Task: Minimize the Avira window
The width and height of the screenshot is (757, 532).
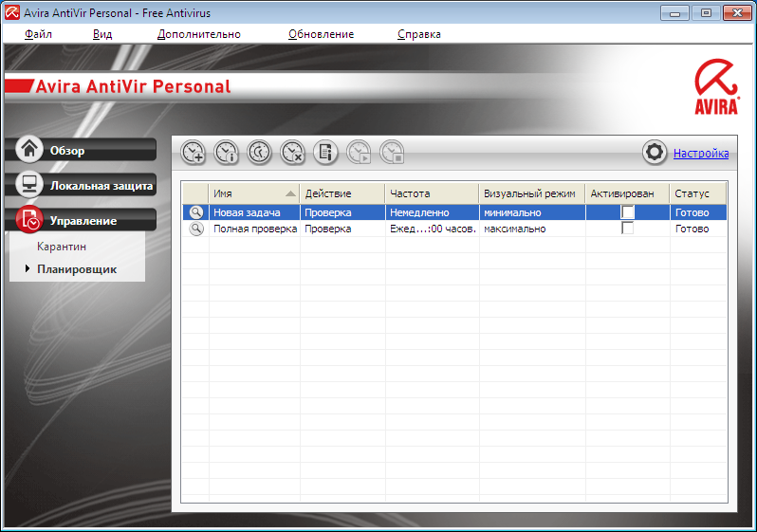Action: tap(674, 13)
